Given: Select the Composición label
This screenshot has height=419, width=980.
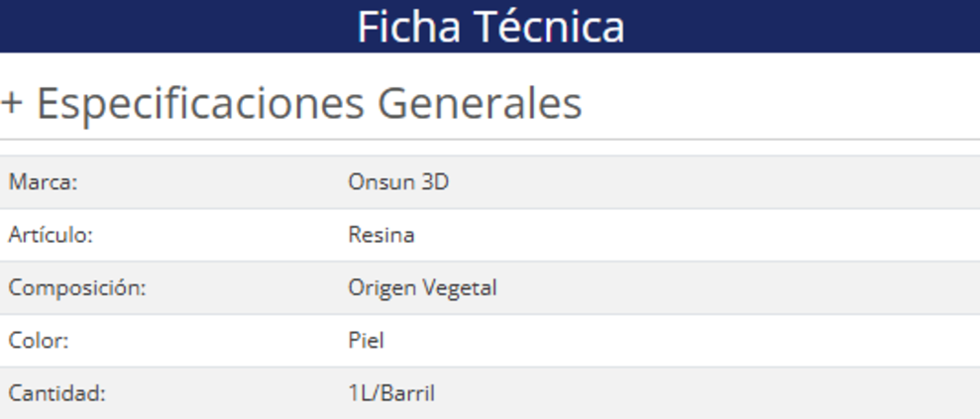Looking at the screenshot, I should pyautogui.click(x=76, y=288).
